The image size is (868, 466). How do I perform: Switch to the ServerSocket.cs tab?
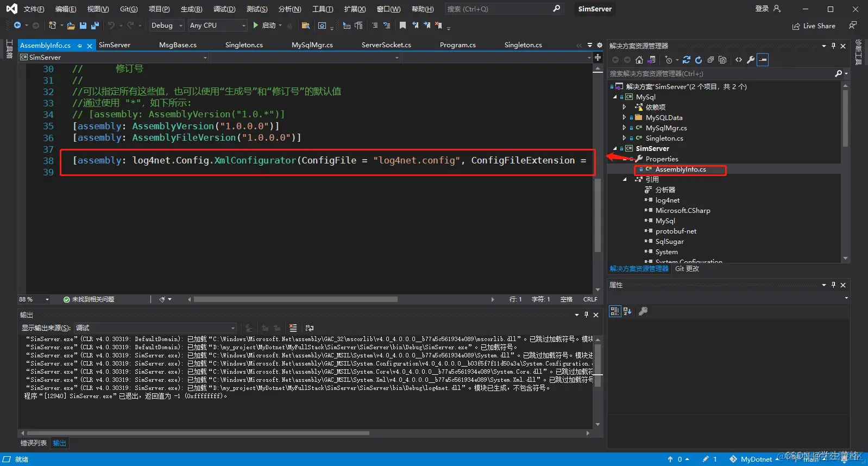point(386,45)
